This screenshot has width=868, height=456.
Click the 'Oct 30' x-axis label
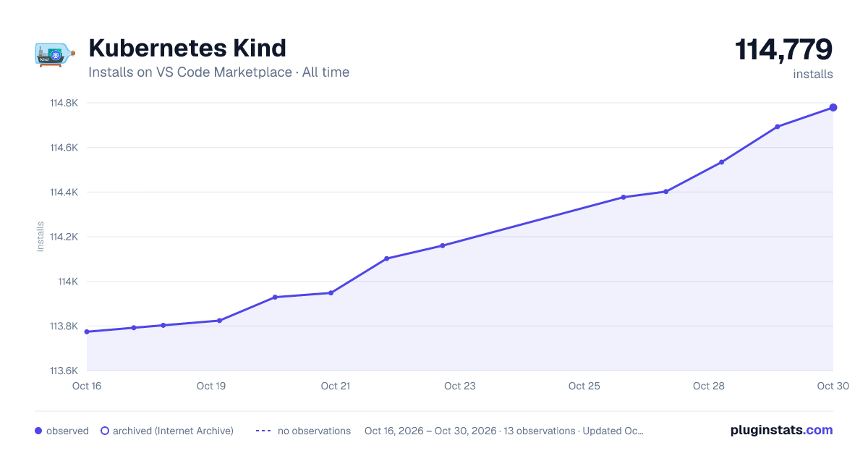(832, 386)
